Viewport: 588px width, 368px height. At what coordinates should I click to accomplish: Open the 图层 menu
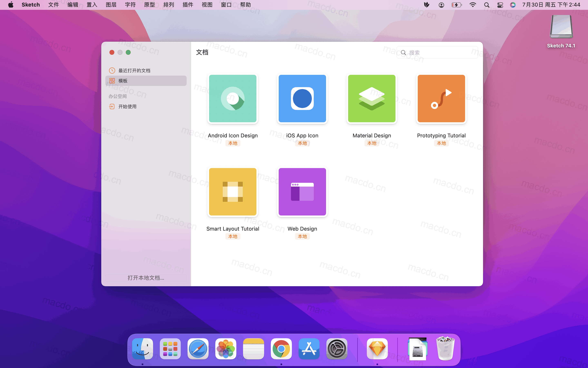pyautogui.click(x=111, y=5)
